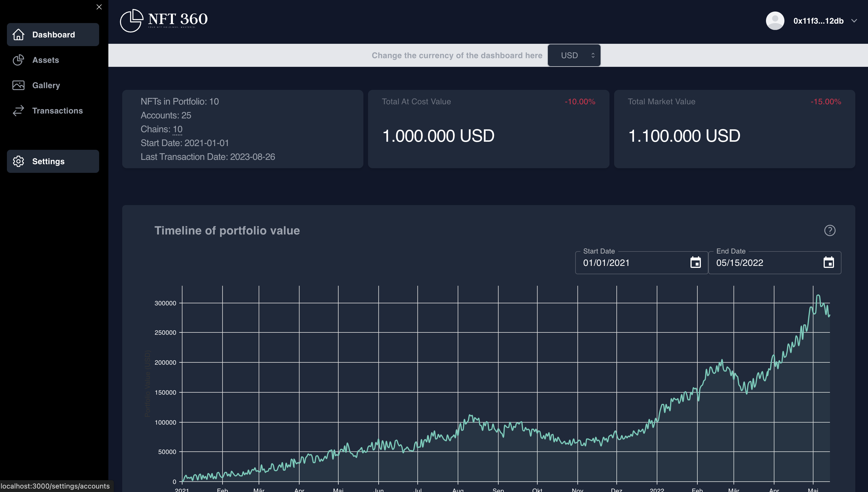Open the Gallery page link
The image size is (868, 492).
pos(46,85)
